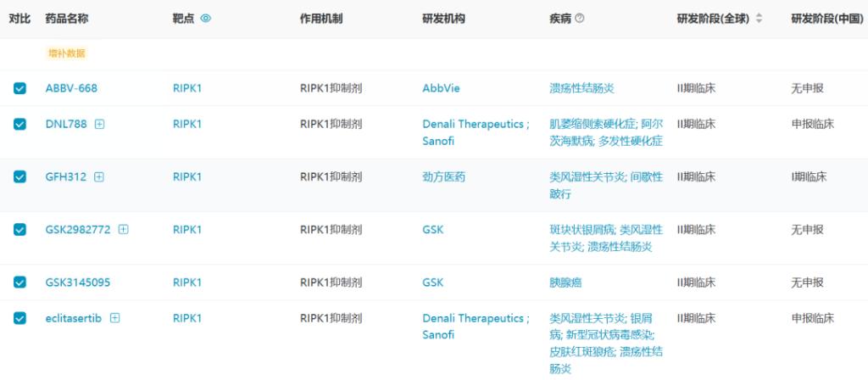Uncheck the ABBV-668 compare checkbox

pos(20,88)
